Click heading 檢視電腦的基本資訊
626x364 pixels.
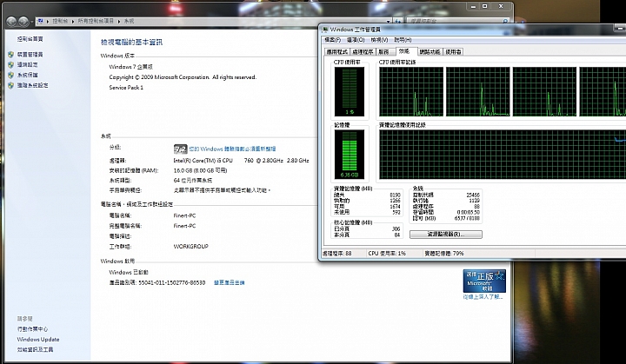[x=132, y=43]
